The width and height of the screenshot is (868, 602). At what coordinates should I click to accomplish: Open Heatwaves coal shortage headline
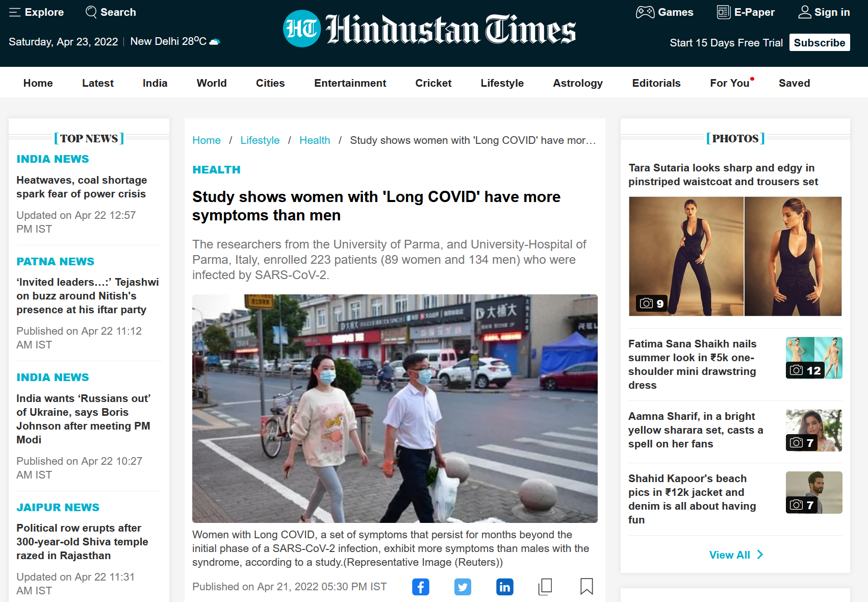point(82,187)
